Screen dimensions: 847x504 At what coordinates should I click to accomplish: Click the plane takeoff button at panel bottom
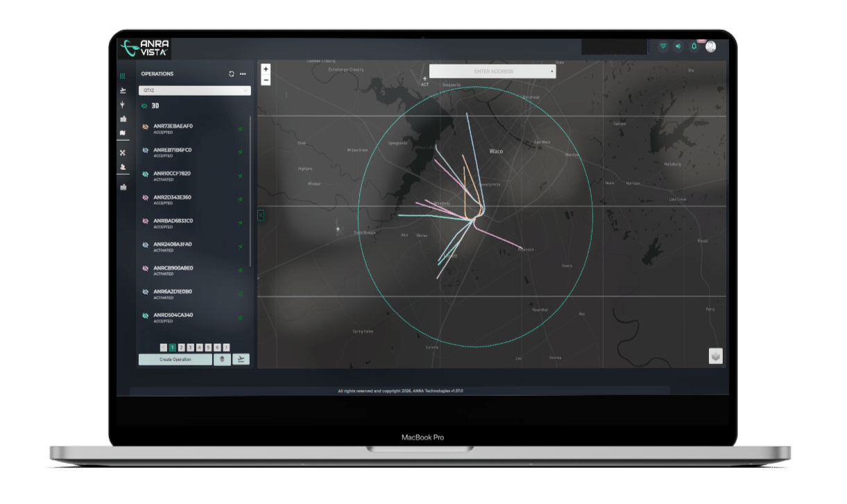(x=241, y=359)
